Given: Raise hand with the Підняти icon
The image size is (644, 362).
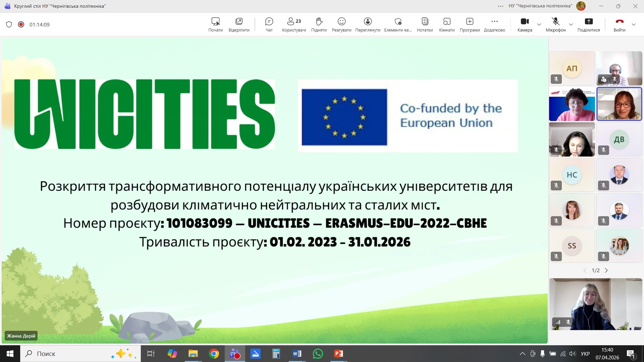Looking at the screenshot, I should point(319,24).
